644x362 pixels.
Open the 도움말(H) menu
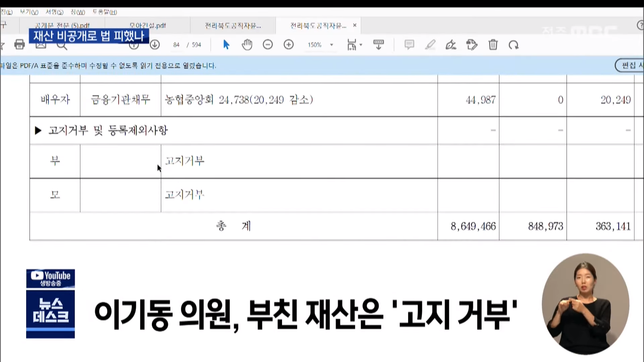tap(105, 12)
